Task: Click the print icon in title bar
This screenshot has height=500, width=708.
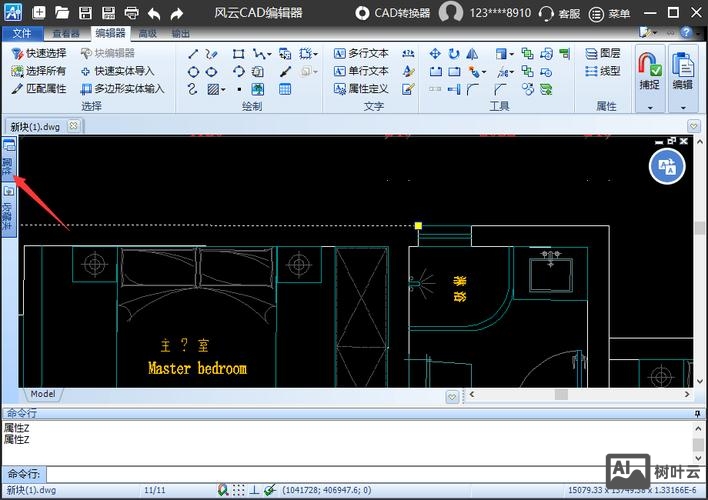Action: [x=132, y=13]
